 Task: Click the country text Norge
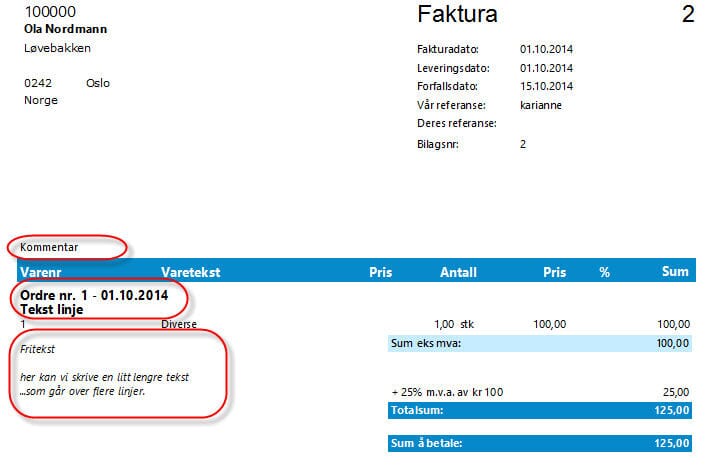coord(40,100)
